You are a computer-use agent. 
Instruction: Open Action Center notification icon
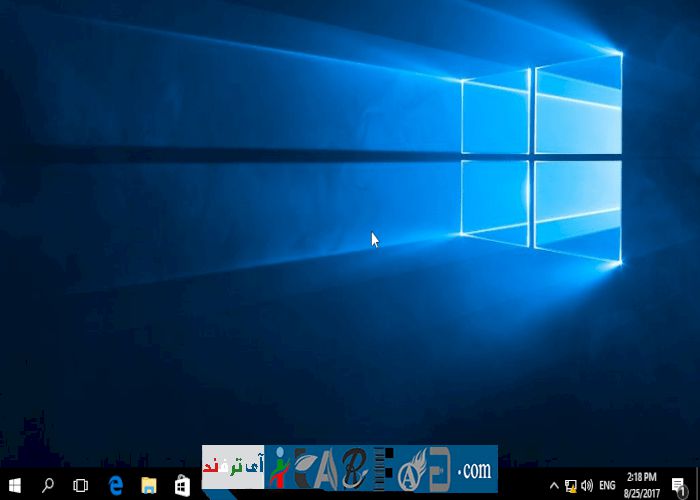[678, 485]
